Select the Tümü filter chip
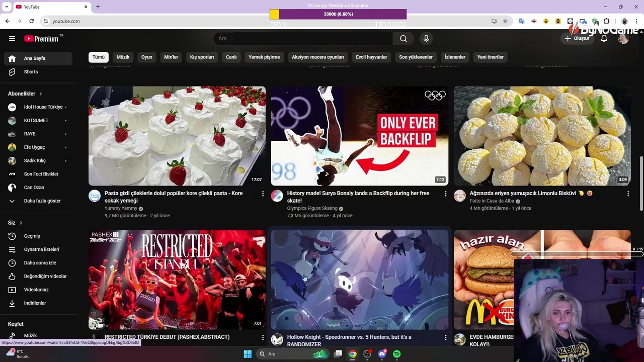The height and width of the screenshot is (362, 644). [99, 57]
